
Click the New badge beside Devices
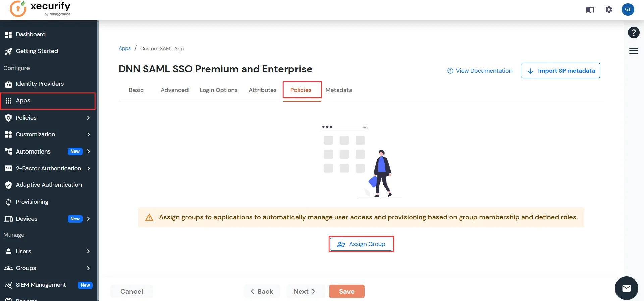pos(75,219)
